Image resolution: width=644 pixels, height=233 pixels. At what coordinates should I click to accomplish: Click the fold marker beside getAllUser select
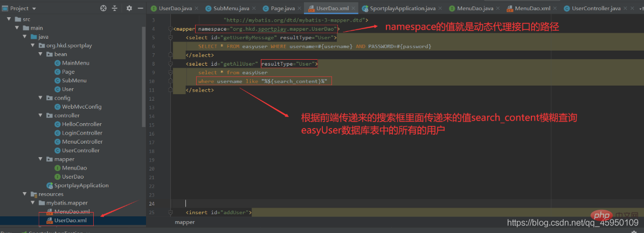pos(170,63)
